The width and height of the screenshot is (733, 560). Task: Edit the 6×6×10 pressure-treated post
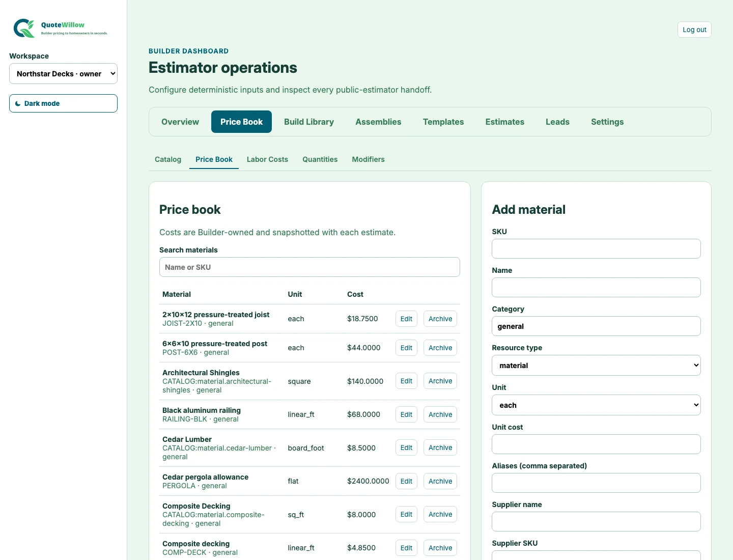[x=406, y=348]
